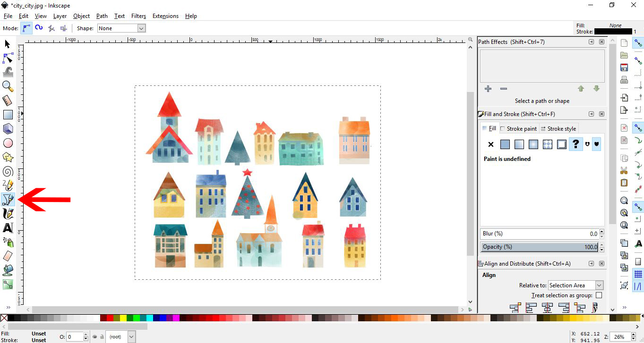Choose Swatch fill option

pyautogui.click(x=561, y=144)
